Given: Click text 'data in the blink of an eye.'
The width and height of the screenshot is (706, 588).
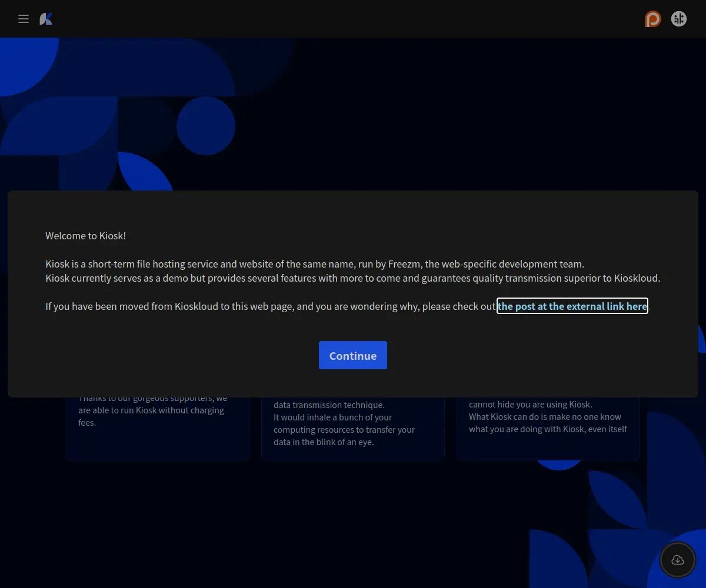Looking at the screenshot, I should [x=324, y=442].
